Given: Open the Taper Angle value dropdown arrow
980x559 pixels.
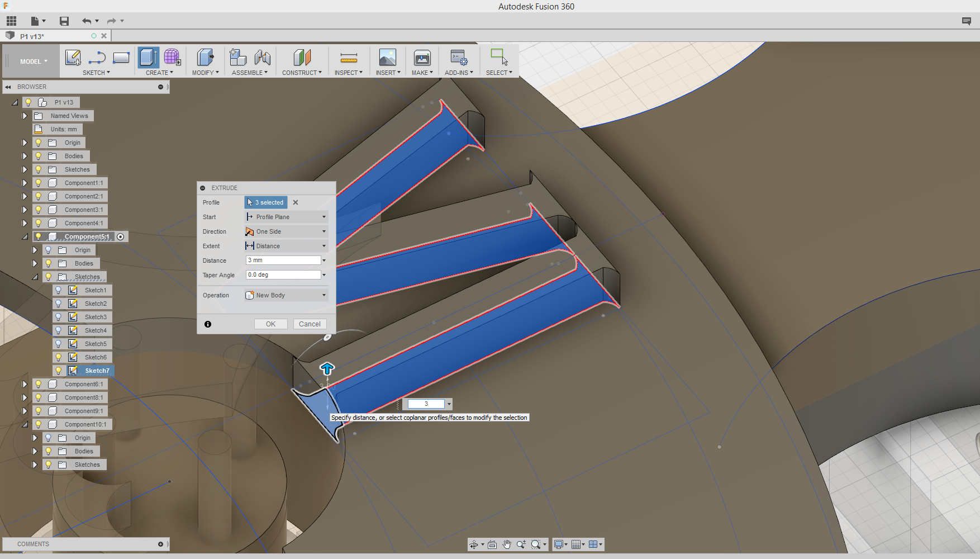Looking at the screenshot, I should [324, 275].
